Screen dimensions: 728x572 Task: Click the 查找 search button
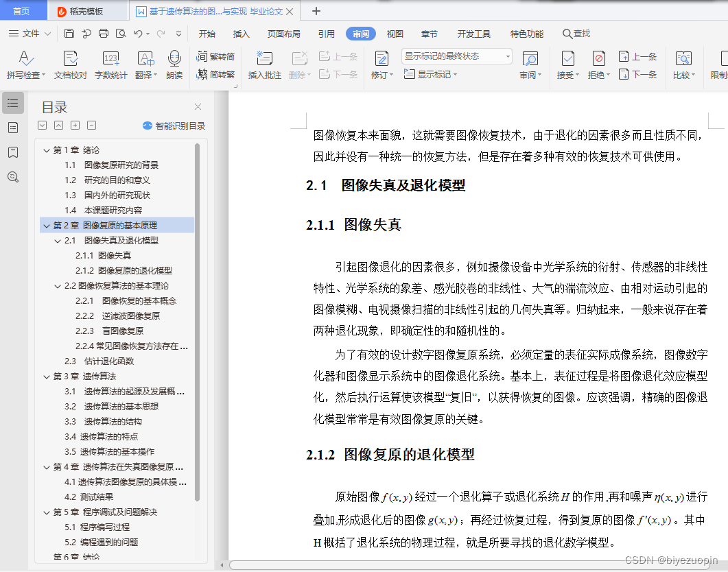[576, 34]
